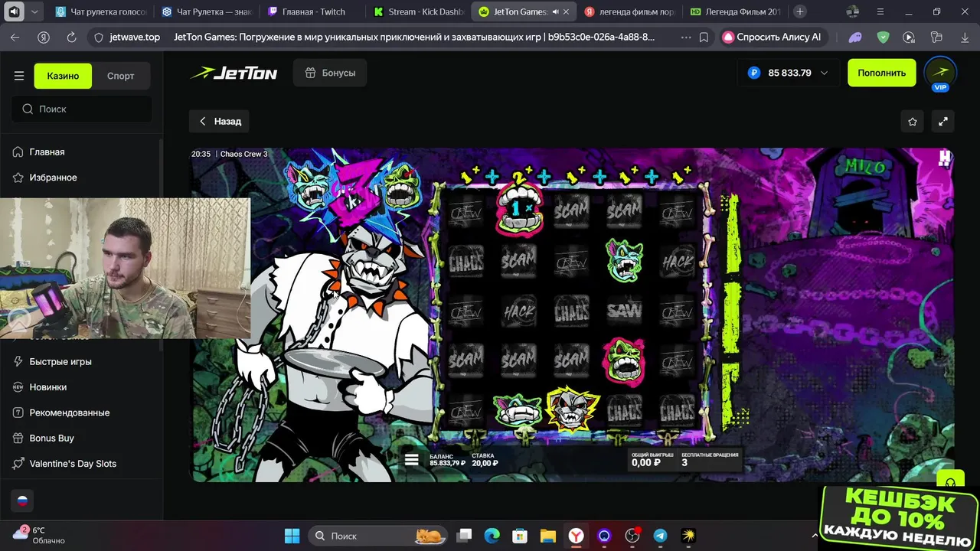Click Спросить Алису AI button
This screenshot has width=980, height=551.
pos(773,37)
